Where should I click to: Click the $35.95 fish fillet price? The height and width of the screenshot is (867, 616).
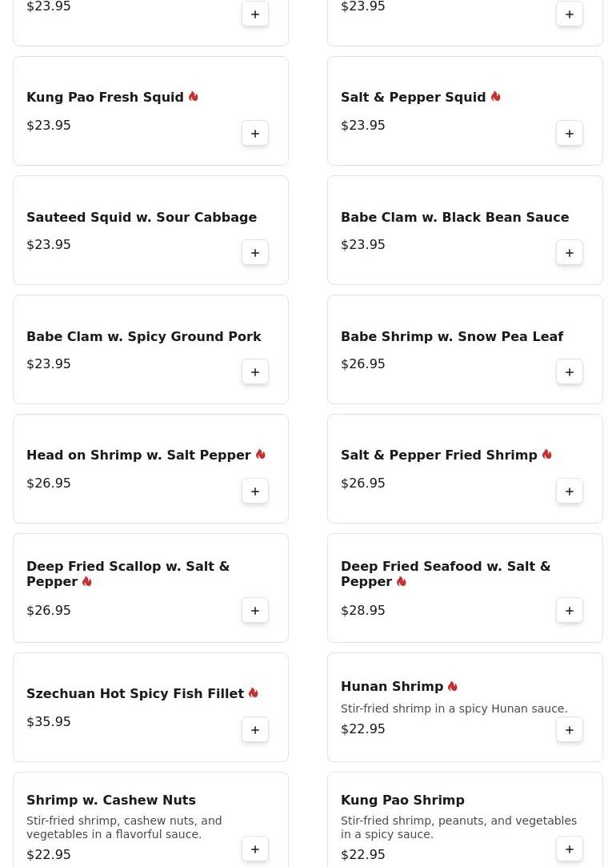point(49,722)
